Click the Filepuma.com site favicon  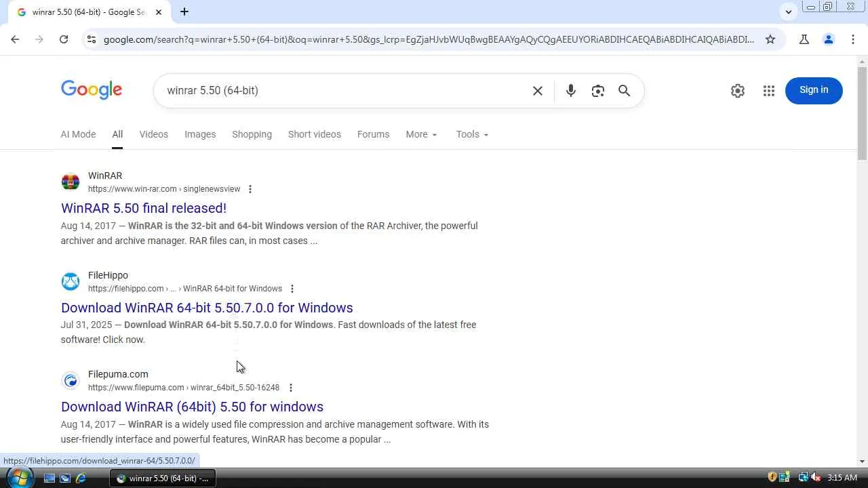tap(71, 380)
